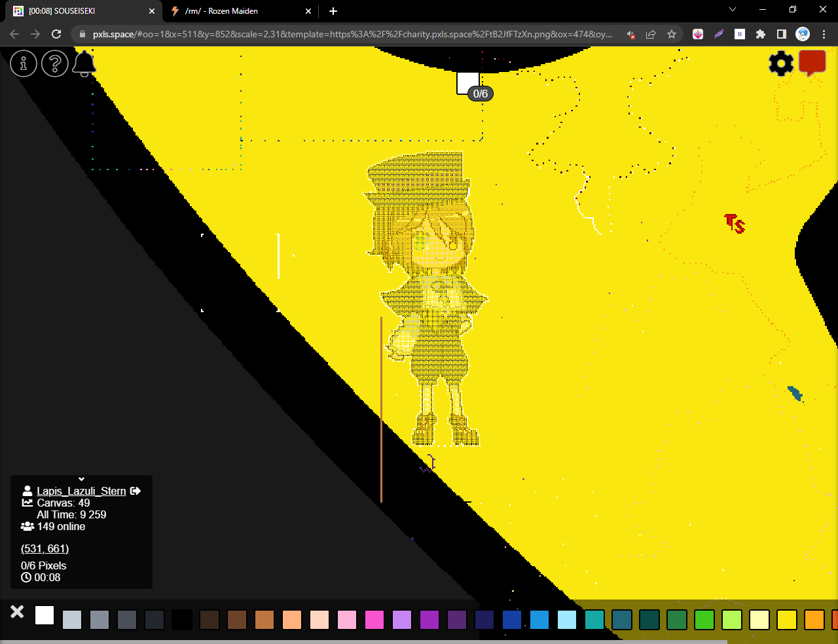Reload the pxls.space page

coord(56,34)
